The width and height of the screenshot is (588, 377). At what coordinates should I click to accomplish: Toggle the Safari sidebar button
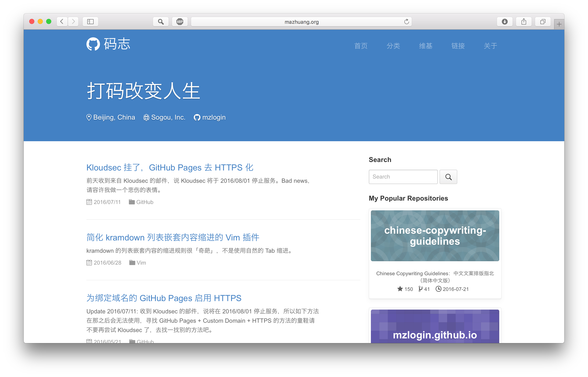point(90,22)
